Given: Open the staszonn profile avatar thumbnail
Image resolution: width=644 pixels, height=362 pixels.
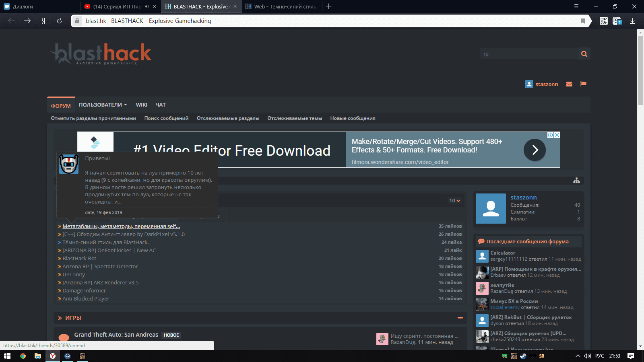Looking at the screenshot, I should click(x=491, y=208).
